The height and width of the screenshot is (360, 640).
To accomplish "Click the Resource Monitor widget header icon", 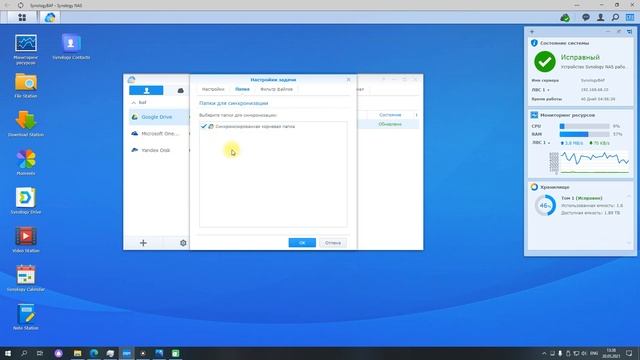I will tap(534, 115).
